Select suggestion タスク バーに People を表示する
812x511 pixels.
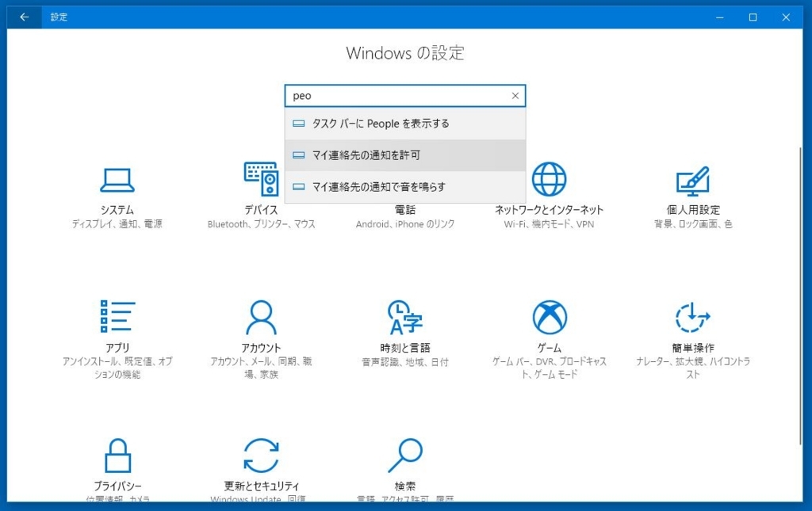[x=405, y=124]
